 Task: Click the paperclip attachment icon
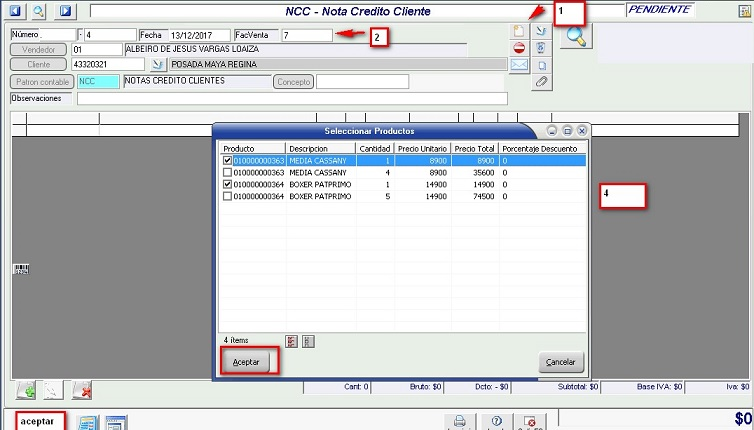coord(541,82)
